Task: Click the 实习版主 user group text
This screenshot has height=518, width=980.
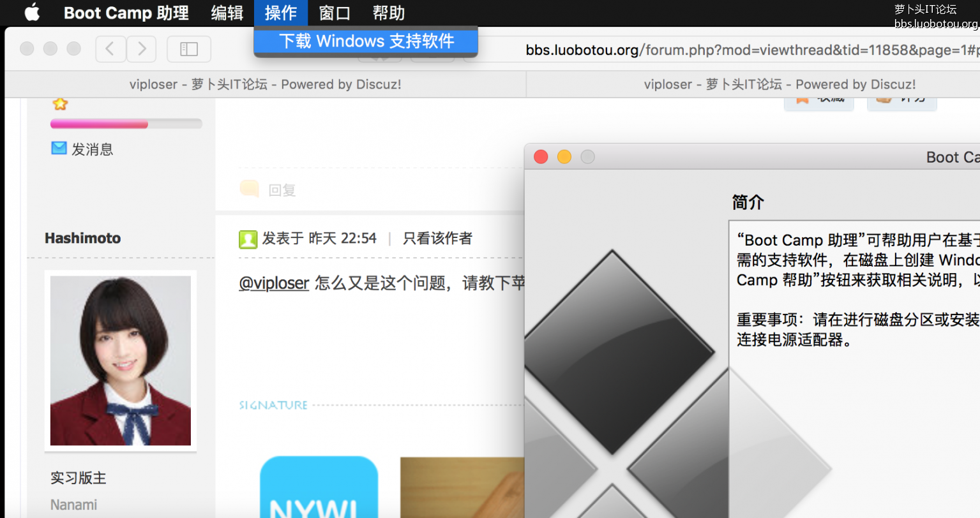Action: (79, 478)
